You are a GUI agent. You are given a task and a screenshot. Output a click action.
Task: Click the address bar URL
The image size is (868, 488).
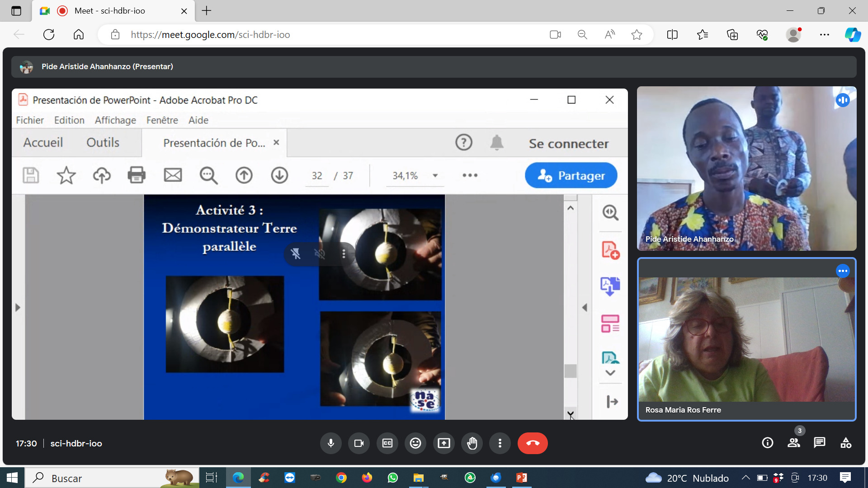[210, 35]
